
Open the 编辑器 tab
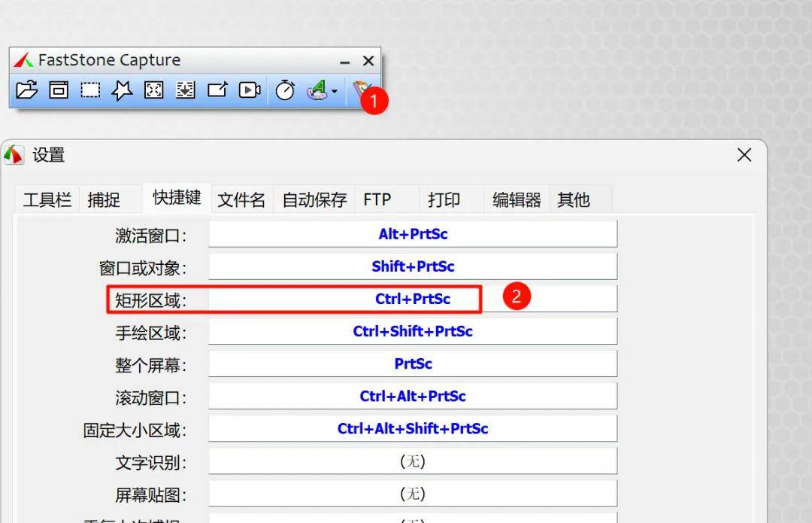(517, 199)
